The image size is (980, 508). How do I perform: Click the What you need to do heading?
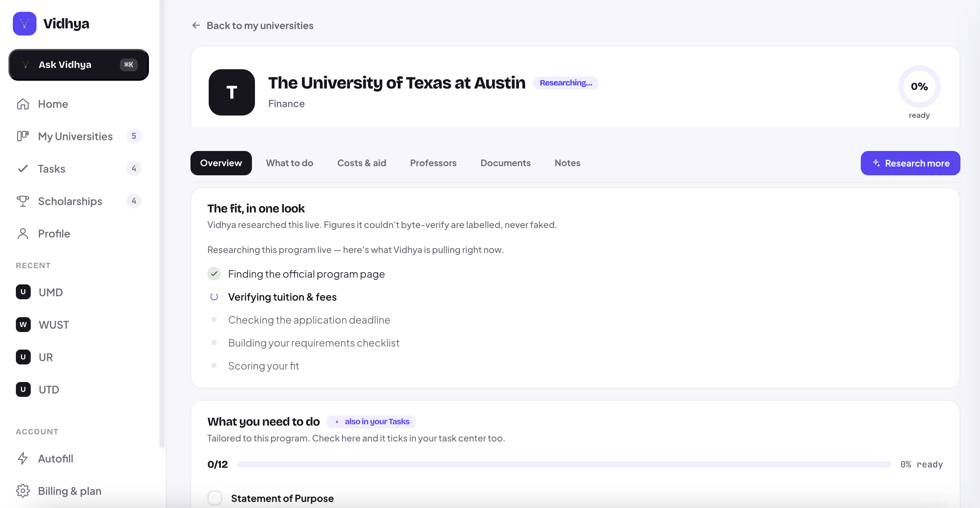(264, 422)
